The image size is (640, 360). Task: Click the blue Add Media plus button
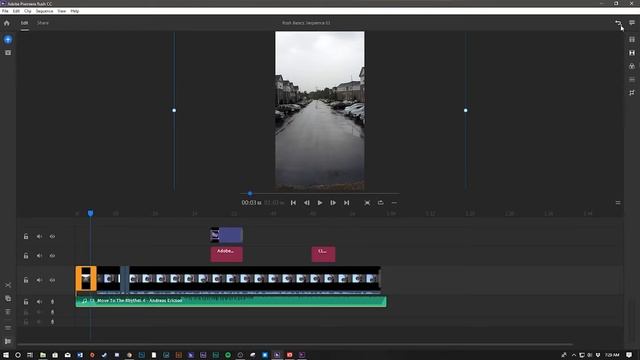click(x=8, y=40)
